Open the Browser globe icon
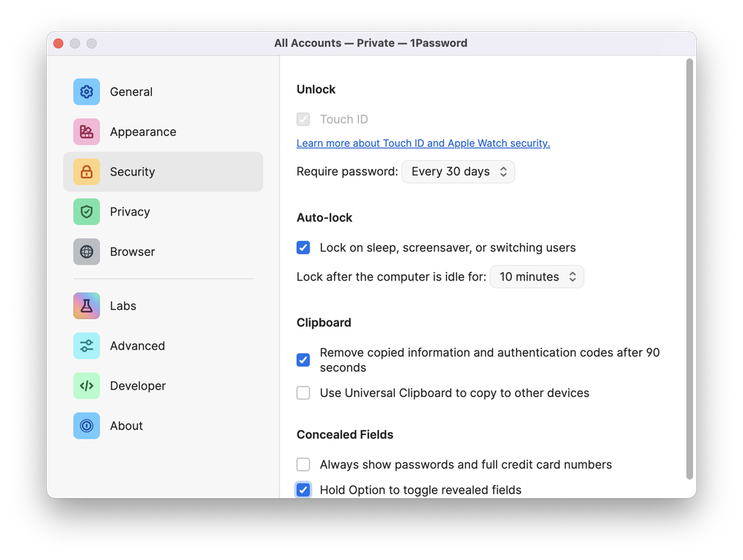Image resolution: width=743 pixels, height=560 pixels. point(86,252)
